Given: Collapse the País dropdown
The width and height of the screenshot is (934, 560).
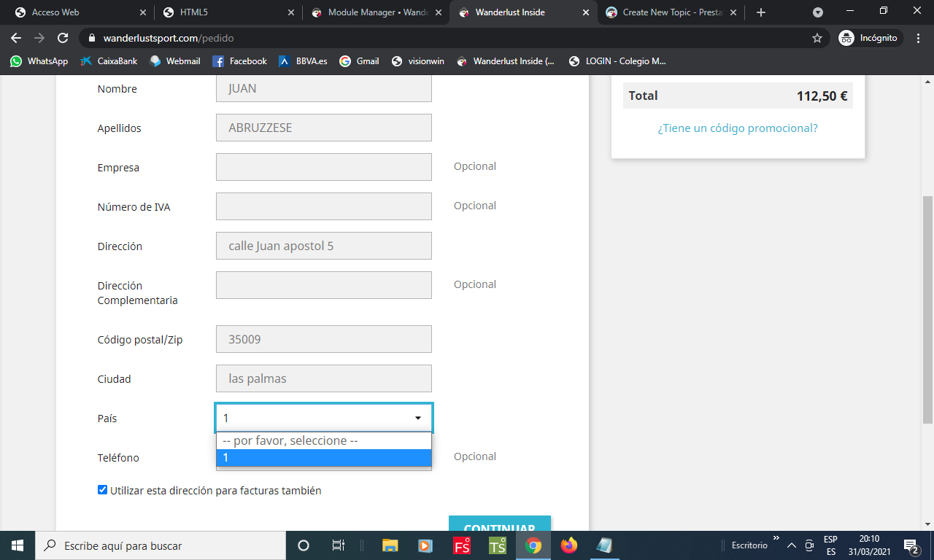Looking at the screenshot, I should click(324, 418).
